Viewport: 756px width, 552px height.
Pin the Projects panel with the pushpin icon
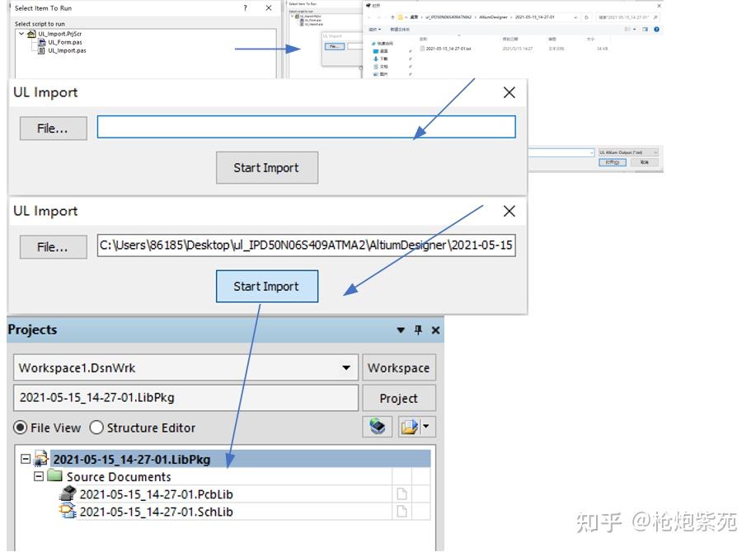coord(418,330)
